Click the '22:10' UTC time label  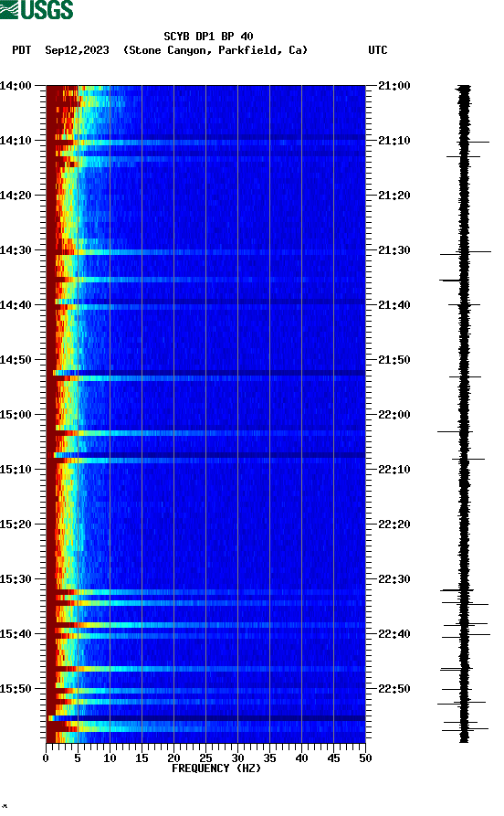tap(394, 470)
